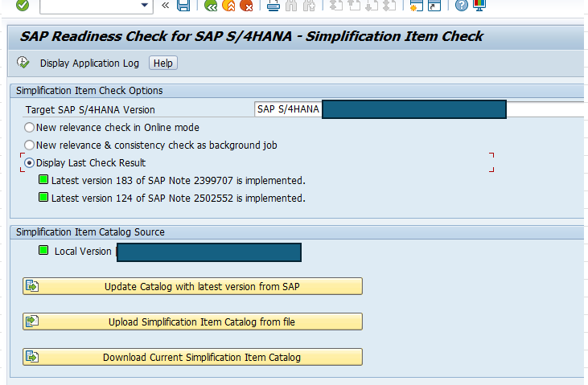The width and height of the screenshot is (588, 385).
Task: Click the Local Version label
Action: 83,251
